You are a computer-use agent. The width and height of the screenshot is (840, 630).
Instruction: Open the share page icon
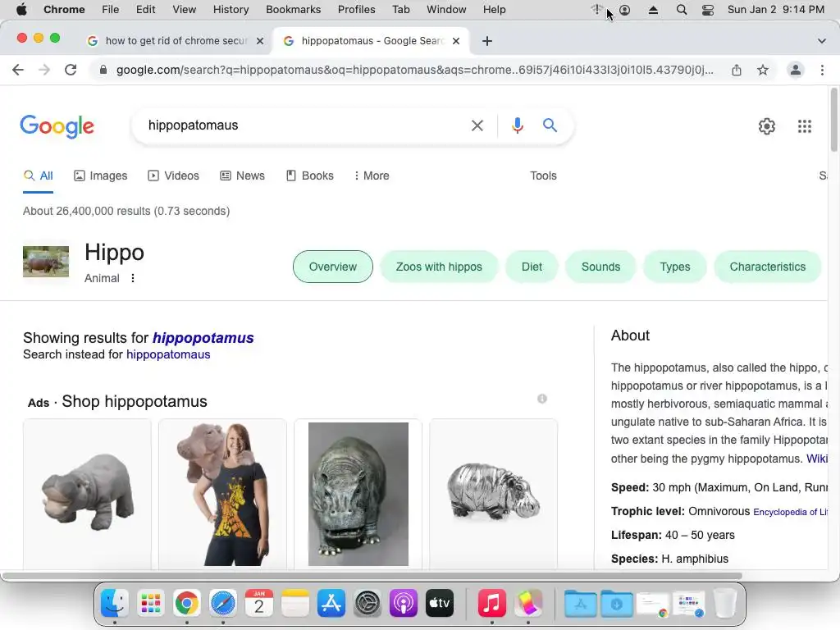coord(737,70)
